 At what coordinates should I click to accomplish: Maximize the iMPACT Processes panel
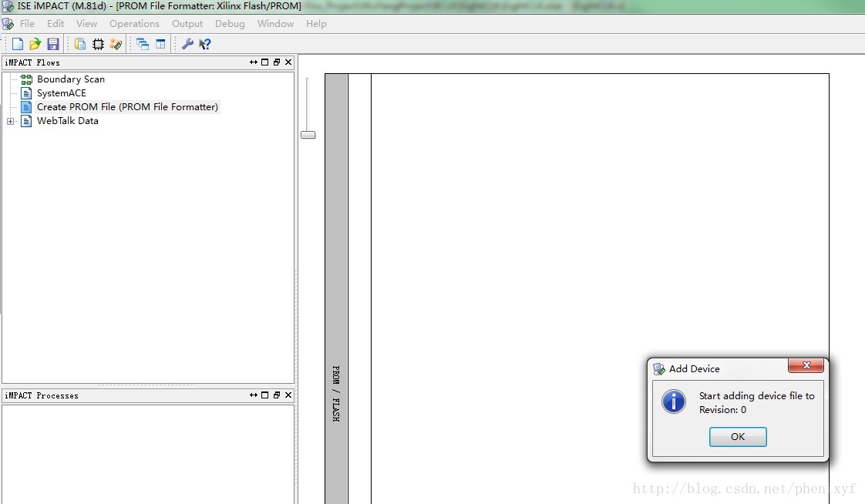[x=264, y=395]
